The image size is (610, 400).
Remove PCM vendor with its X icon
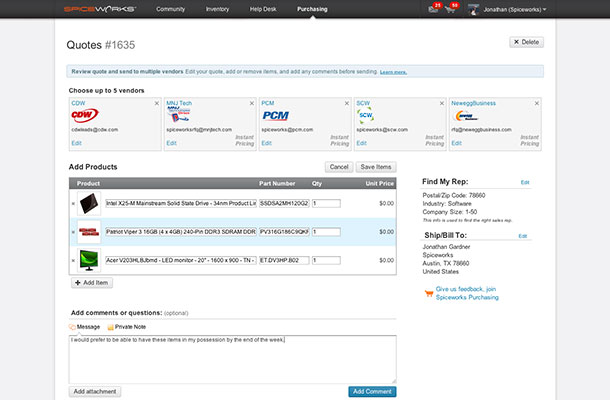tap(347, 103)
